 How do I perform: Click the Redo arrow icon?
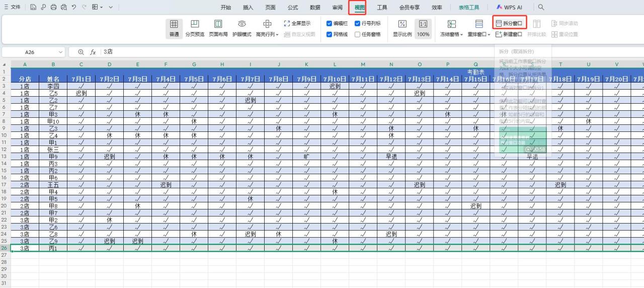click(84, 8)
